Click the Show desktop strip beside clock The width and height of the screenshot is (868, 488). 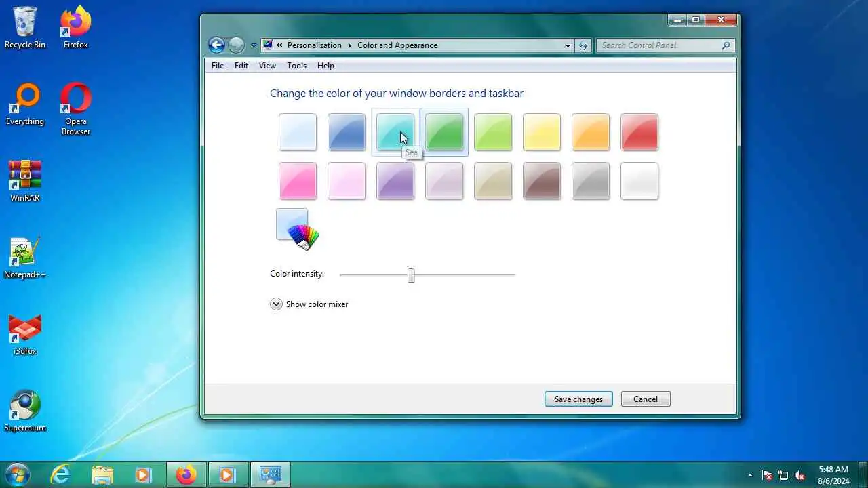point(863,475)
